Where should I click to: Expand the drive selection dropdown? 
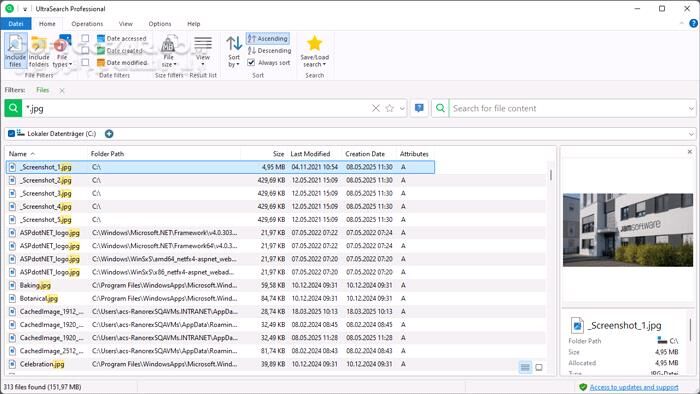click(691, 134)
